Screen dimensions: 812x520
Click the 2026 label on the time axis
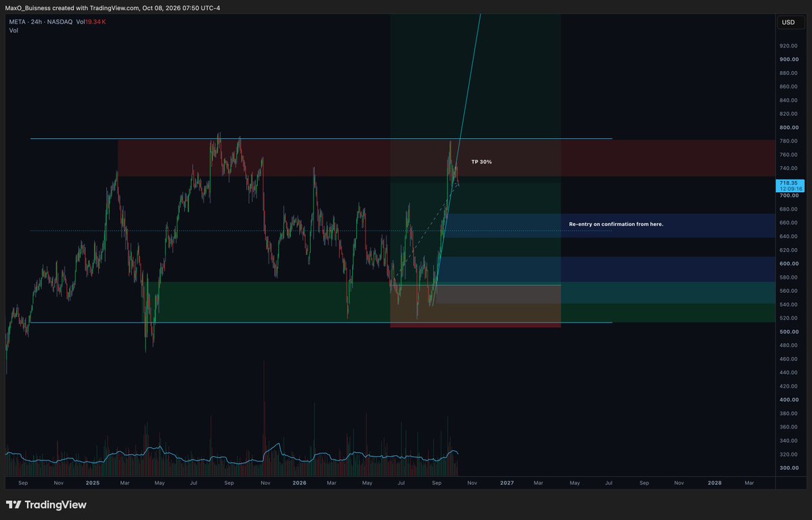[299, 483]
